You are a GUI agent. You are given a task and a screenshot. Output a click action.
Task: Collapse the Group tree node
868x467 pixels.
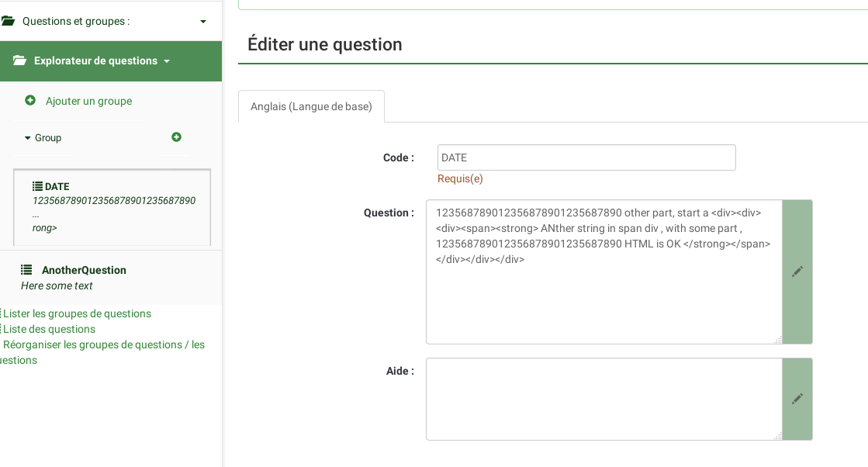click(28, 138)
